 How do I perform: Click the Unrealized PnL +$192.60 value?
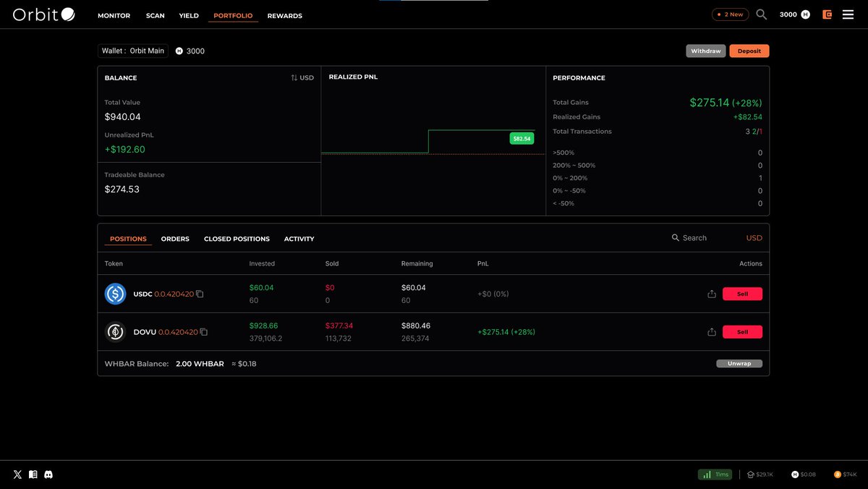pos(125,150)
